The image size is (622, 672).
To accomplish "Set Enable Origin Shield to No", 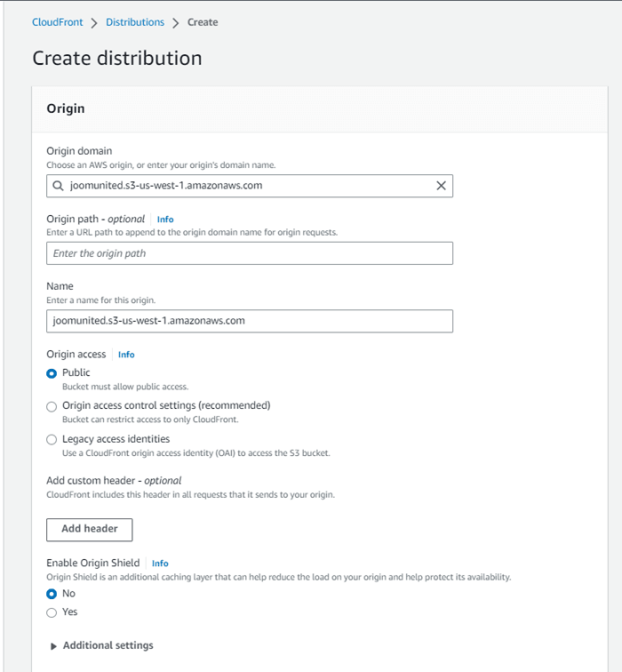I will pos(52,593).
